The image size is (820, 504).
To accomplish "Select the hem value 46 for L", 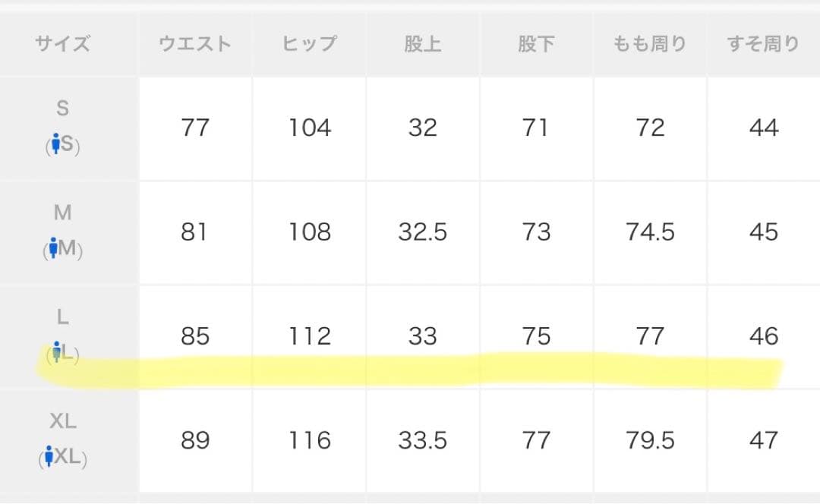I will (763, 335).
